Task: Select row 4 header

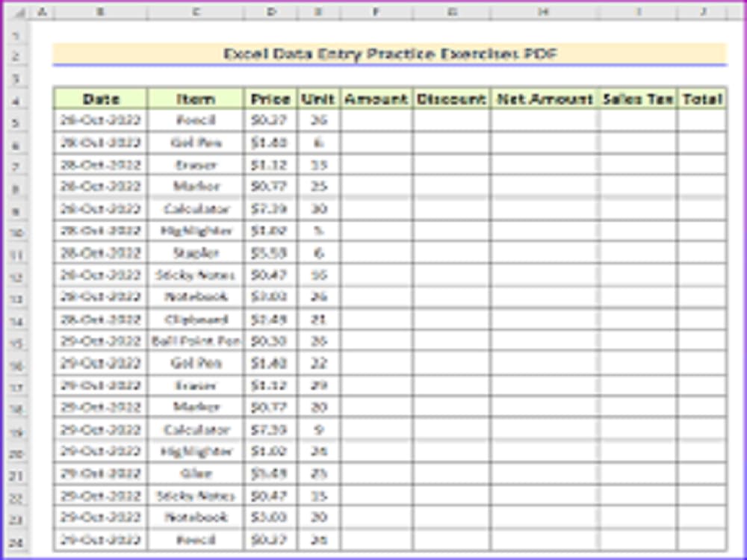Action: coord(16,100)
